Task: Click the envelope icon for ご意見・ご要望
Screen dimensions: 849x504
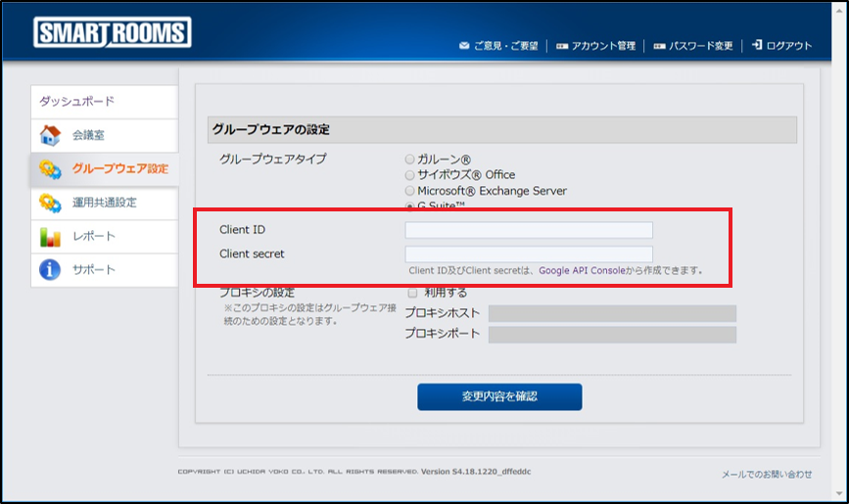Action: (x=464, y=46)
